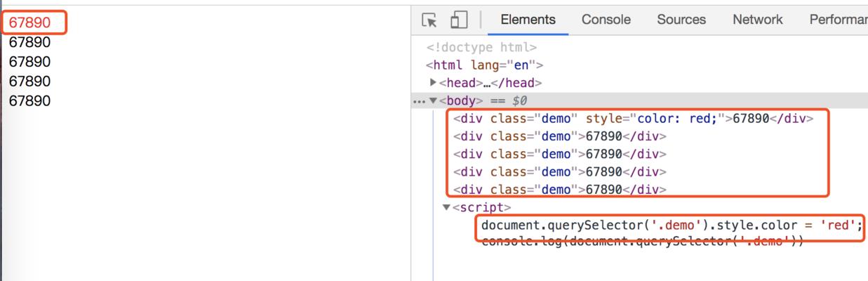Open the ellipsis actions beside the body node

[x=420, y=101]
